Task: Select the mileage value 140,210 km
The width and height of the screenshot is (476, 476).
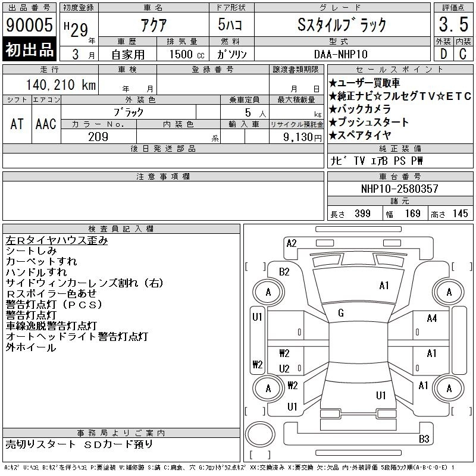Action: click(x=61, y=85)
